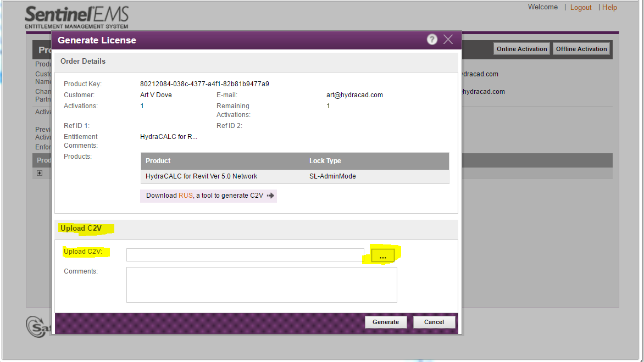Click into the Comments text area
644x362 pixels.
click(x=262, y=285)
